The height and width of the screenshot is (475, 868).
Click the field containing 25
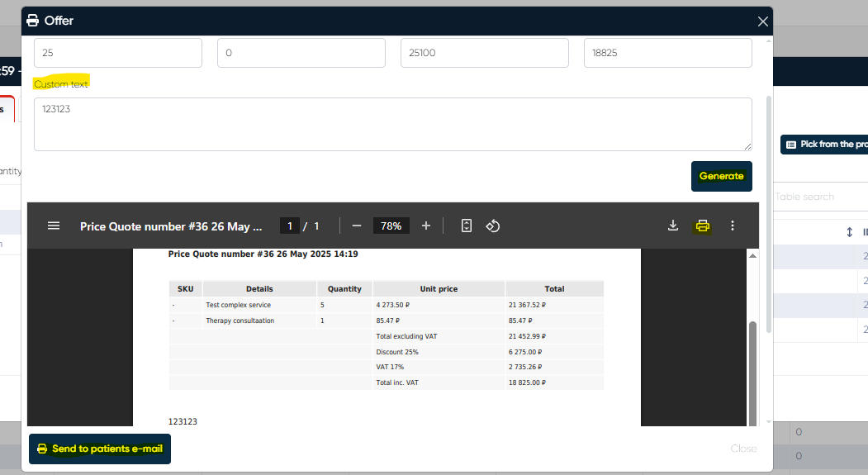pyautogui.click(x=117, y=53)
